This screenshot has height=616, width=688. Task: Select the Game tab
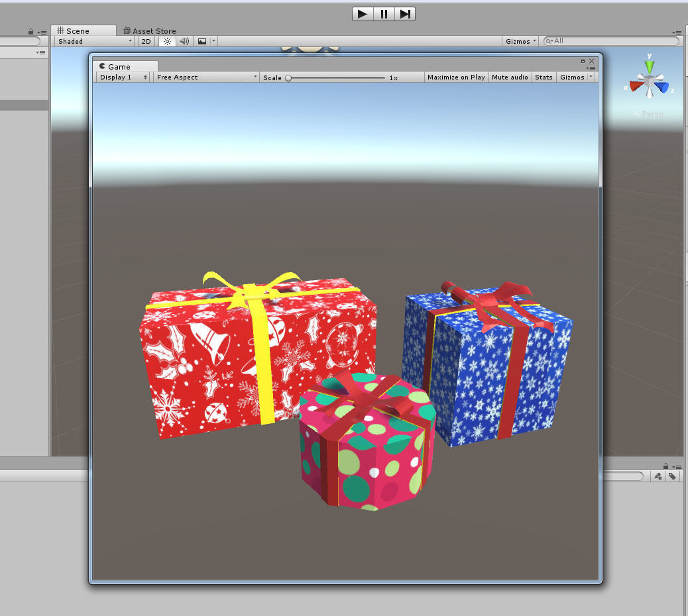(x=125, y=67)
